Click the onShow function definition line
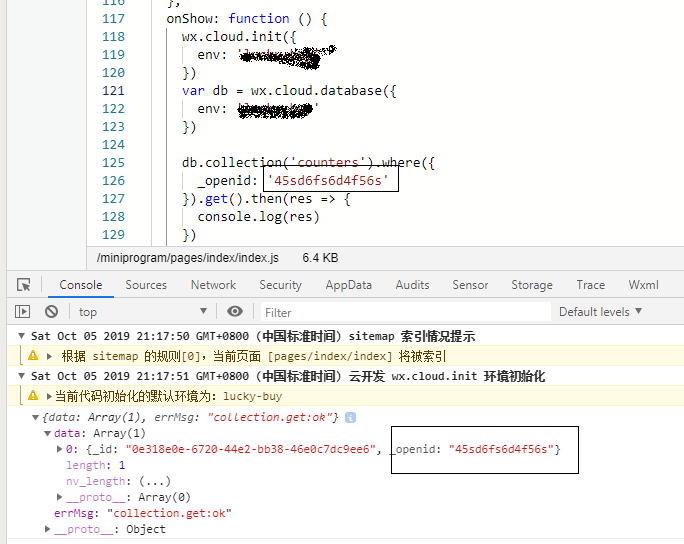This screenshot has width=684, height=544. point(246,19)
